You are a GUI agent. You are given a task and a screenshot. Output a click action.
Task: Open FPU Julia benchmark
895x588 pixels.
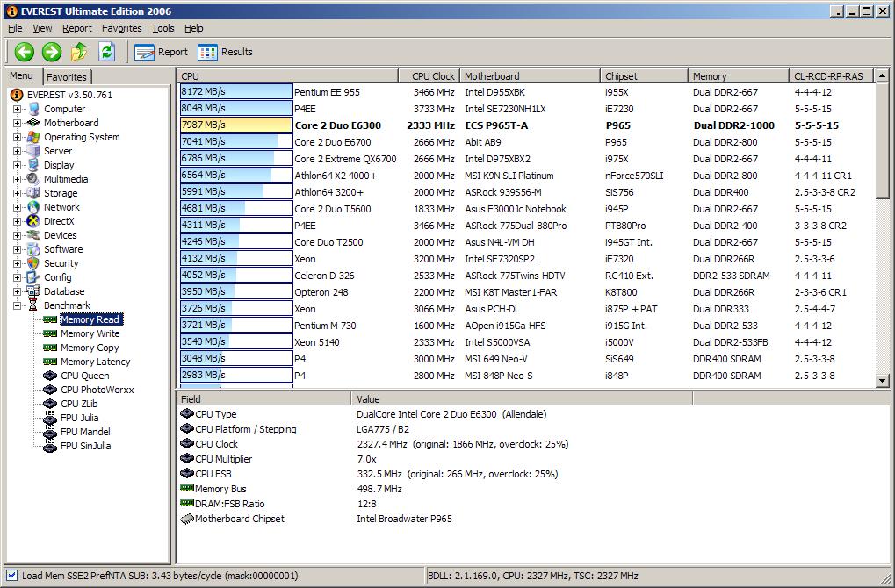[79, 418]
